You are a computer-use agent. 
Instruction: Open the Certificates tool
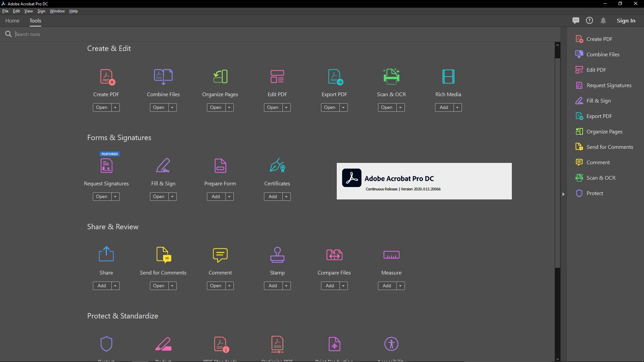pos(273,196)
